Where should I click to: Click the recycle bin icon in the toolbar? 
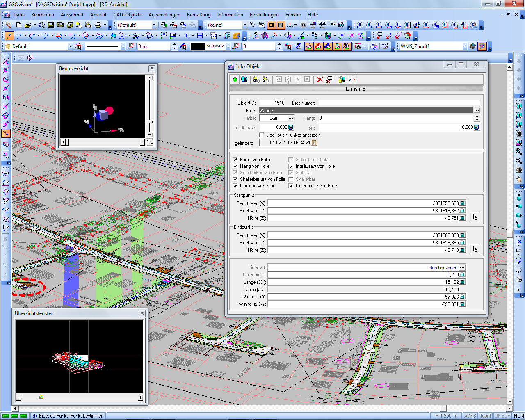click(x=408, y=36)
